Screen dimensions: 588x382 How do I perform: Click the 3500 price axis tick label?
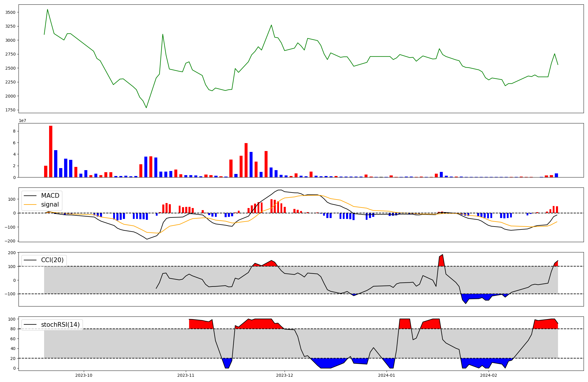(x=11, y=12)
